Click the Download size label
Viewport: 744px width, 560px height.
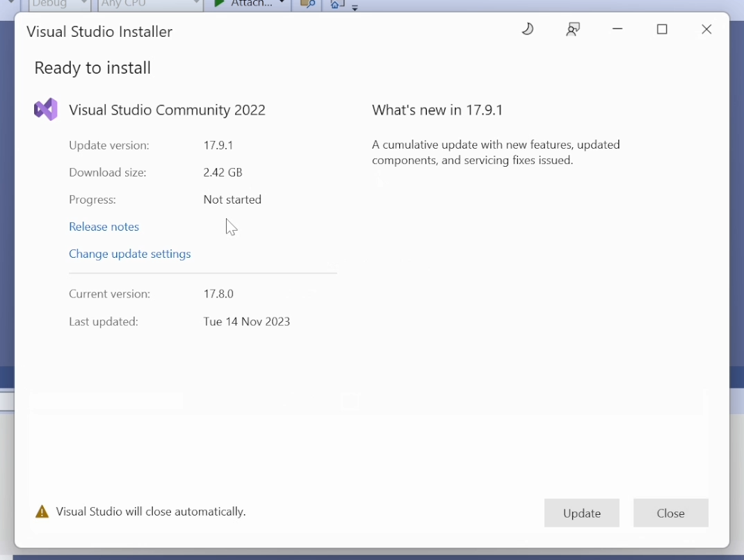tap(107, 172)
